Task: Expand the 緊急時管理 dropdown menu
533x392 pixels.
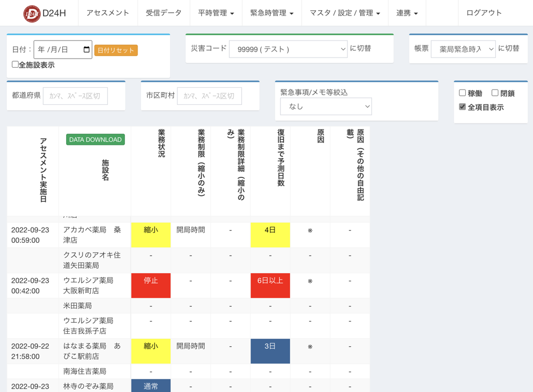Action: pos(272,13)
